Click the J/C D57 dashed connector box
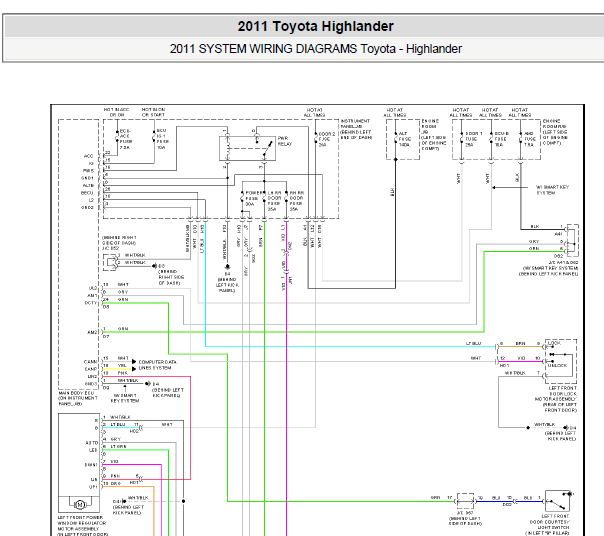 (465, 501)
